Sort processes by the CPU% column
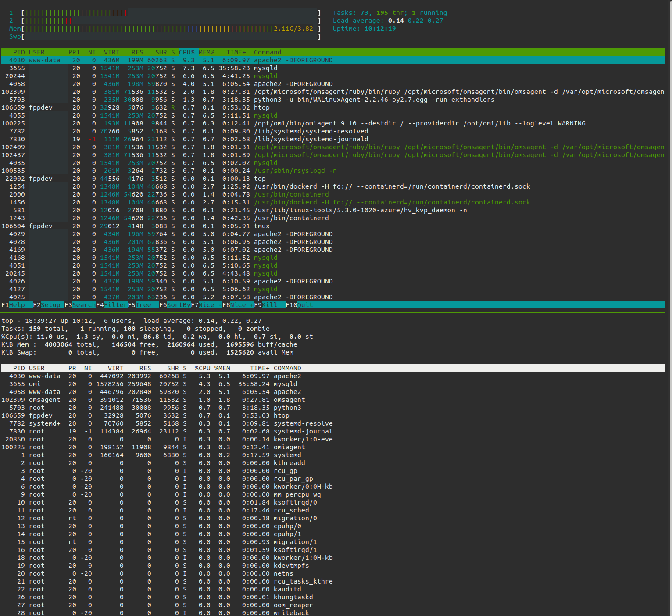The width and height of the screenshot is (672, 616). click(x=187, y=52)
